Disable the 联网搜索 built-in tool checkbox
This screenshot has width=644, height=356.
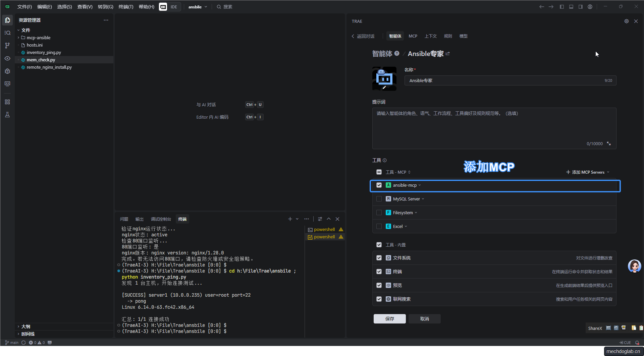379,299
